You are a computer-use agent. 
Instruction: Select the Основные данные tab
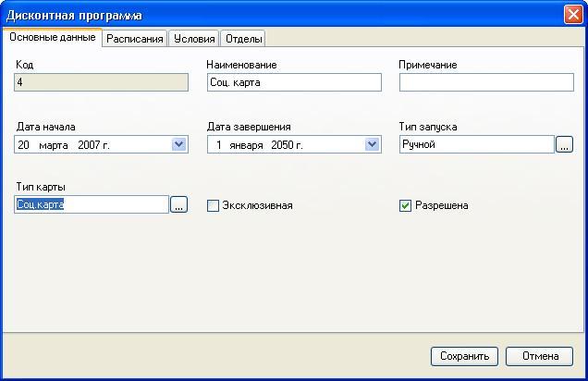[52, 38]
